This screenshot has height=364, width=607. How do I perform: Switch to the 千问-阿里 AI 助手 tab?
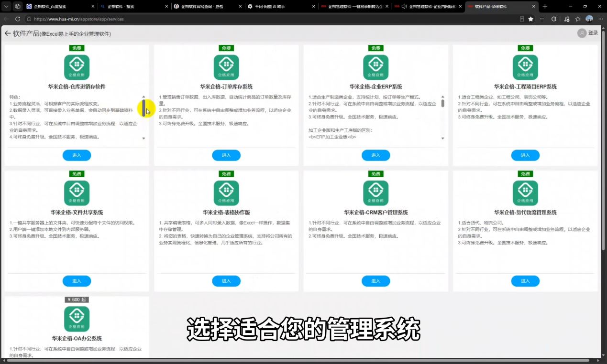(x=281, y=6)
